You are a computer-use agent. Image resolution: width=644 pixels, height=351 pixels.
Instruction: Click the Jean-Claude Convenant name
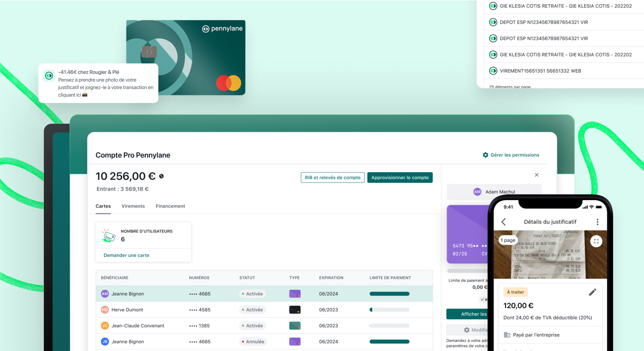pyautogui.click(x=138, y=326)
